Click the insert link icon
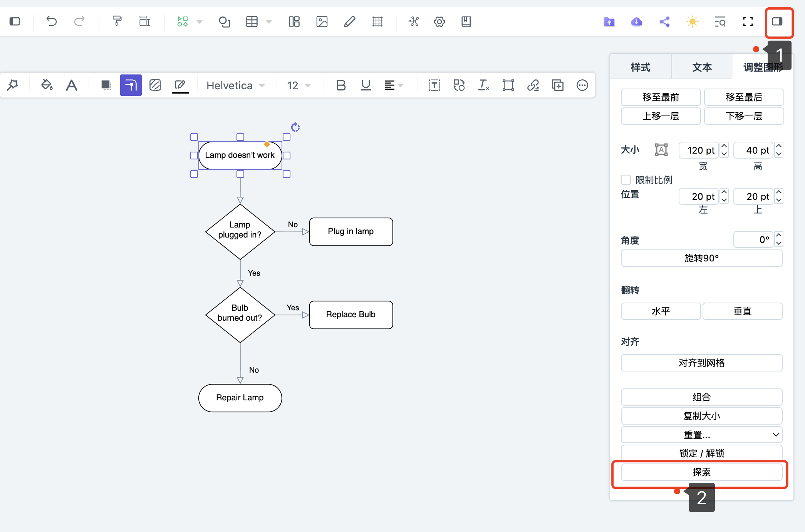The height and width of the screenshot is (532, 805). 533,85
